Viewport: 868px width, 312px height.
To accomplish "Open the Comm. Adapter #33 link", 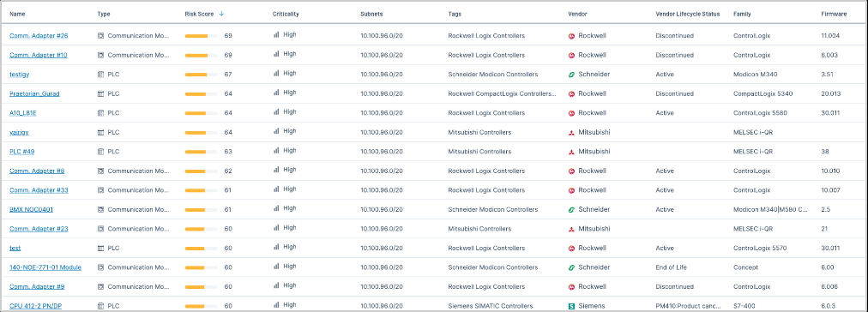I will tap(39, 190).
